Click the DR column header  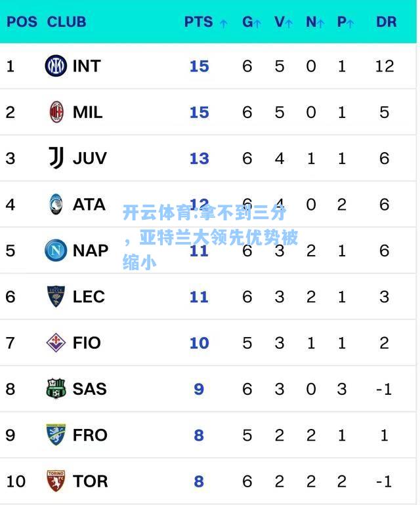(386, 22)
